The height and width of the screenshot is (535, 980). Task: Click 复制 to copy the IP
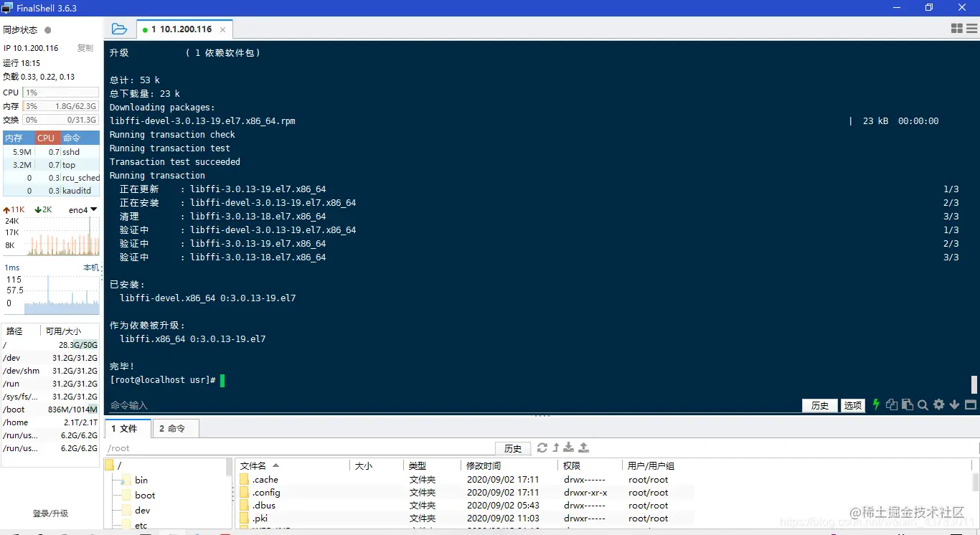pyautogui.click(x=85, y=48)
